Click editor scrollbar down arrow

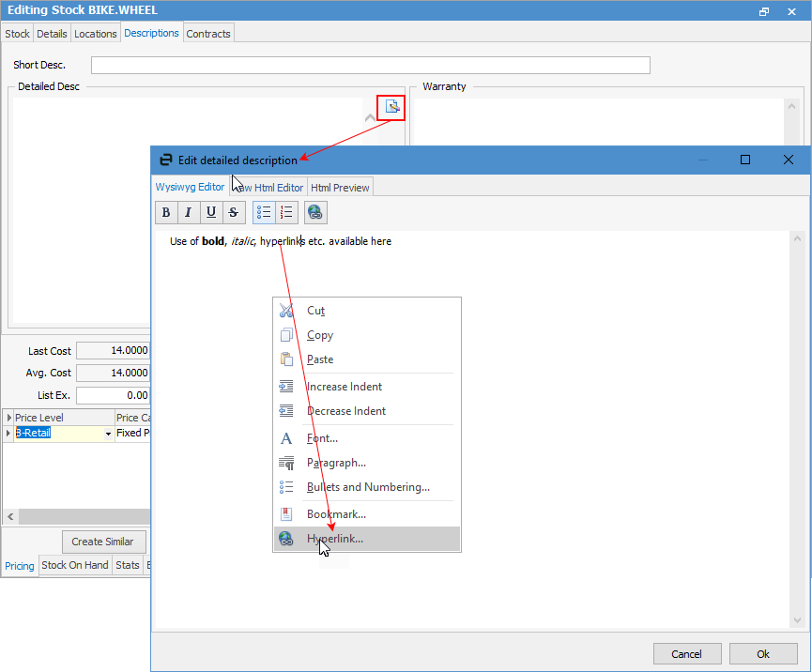(797, 620)
